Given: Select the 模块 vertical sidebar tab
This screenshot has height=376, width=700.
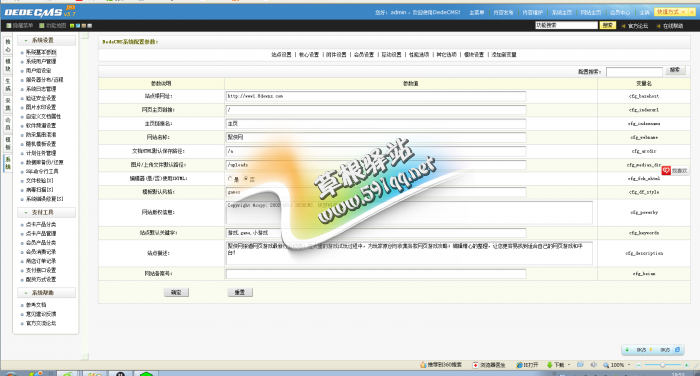Looking at the screenshot, I should point(8,65).
